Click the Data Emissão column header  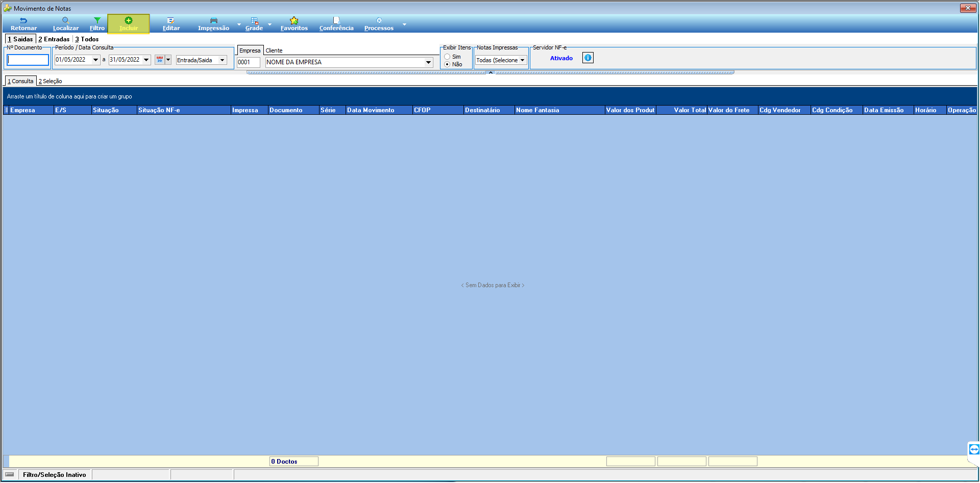point(888,110)
